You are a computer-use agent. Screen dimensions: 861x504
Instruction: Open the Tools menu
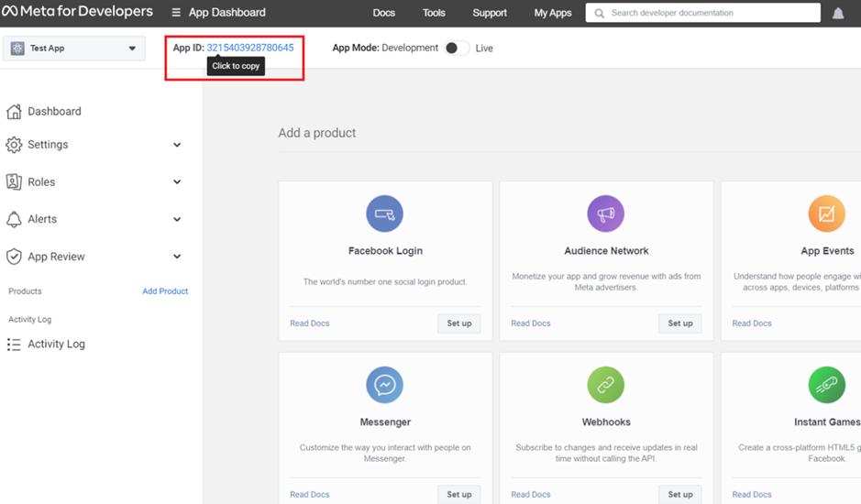434,13
